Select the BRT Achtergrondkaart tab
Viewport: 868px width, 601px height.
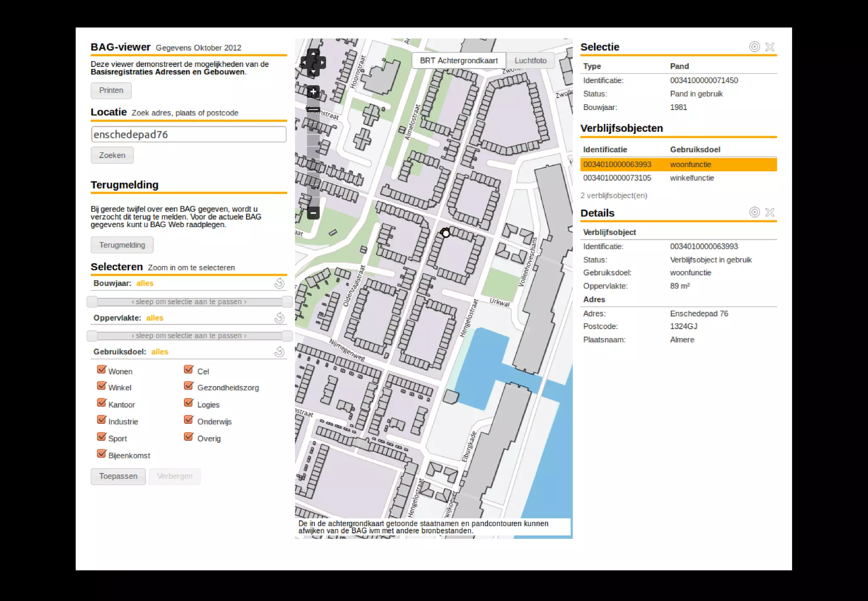pyautogui.click(x=459, y=61)
